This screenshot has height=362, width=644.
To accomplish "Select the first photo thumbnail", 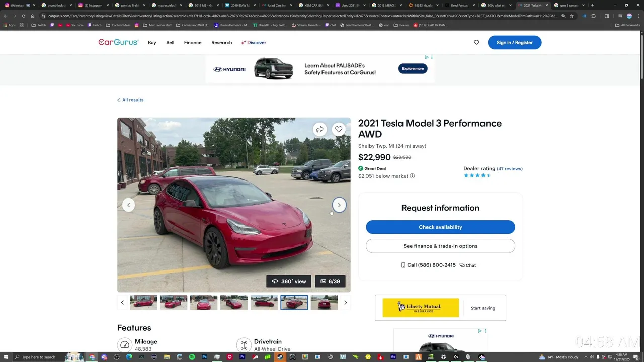I will 143,302.
